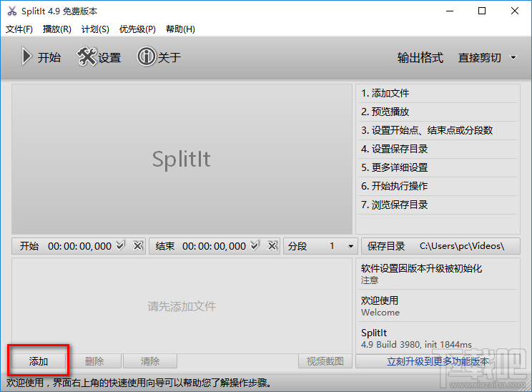Select guide step 7. 浏览保存目录
Screen dimensions: 532x392
pyautogui.click(x=438, y=205)
